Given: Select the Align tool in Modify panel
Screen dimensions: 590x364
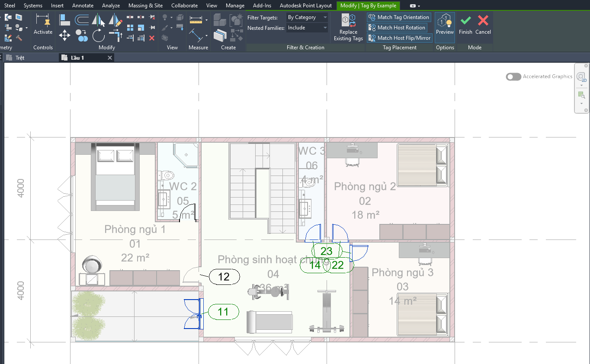Looking at the screenshot, I should [x=65, y=19].
